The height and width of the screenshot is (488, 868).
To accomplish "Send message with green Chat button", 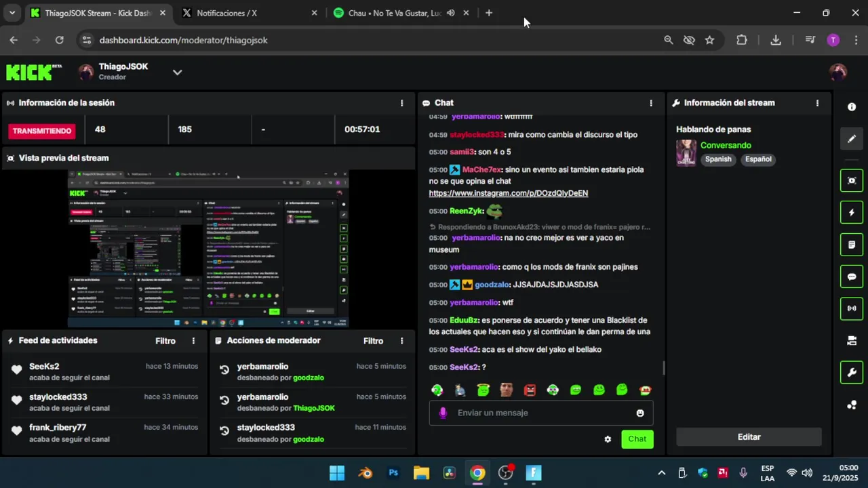I will [x=637, y=439].
